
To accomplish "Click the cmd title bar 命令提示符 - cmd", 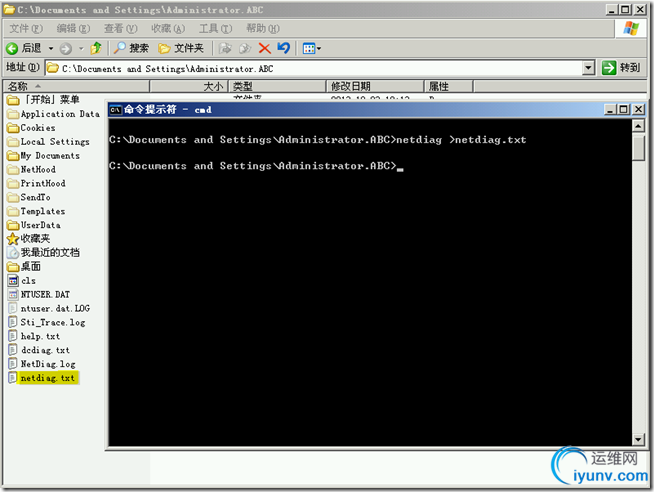I will coord(168,110).
